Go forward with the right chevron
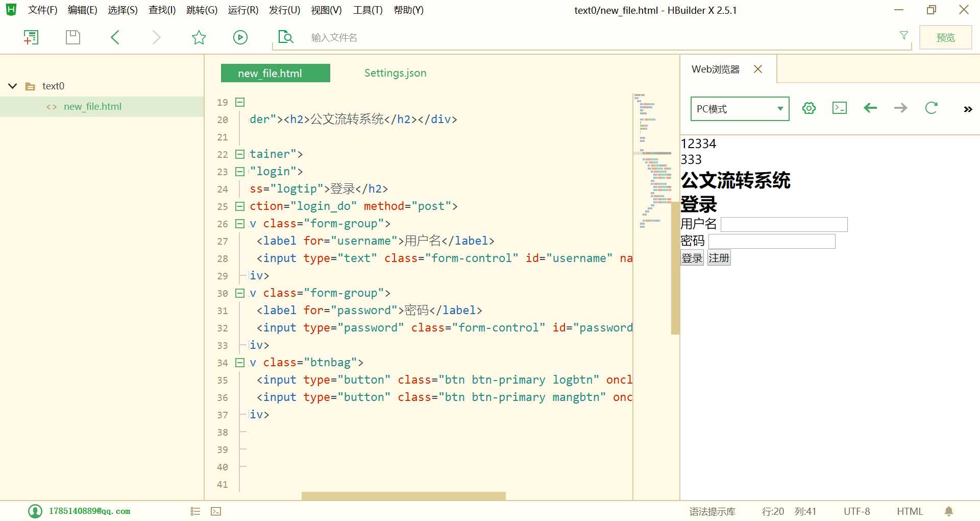 pyautogui.click(x=157, y=37)
